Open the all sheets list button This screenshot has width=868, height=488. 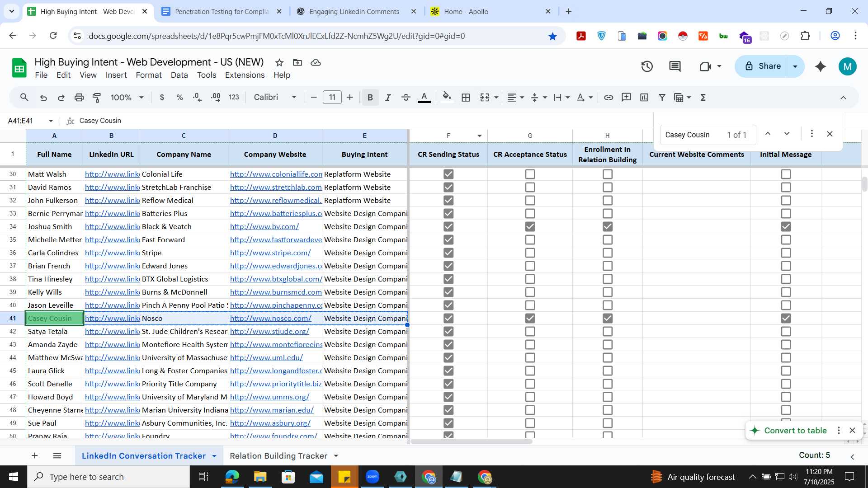tap(57, 456)
